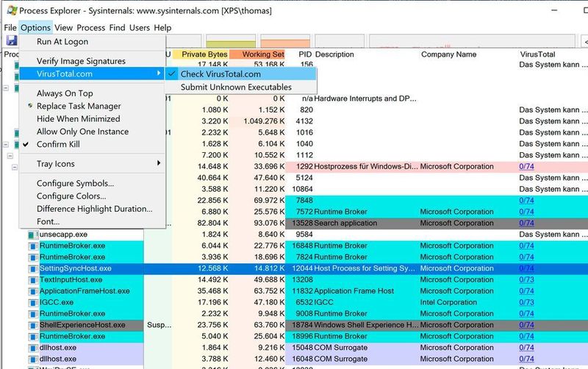Image resolution: width=588 pixels, height=369 pixels.
Task: Minimize the Process Explorer window
Action: [x=555, y=10]
